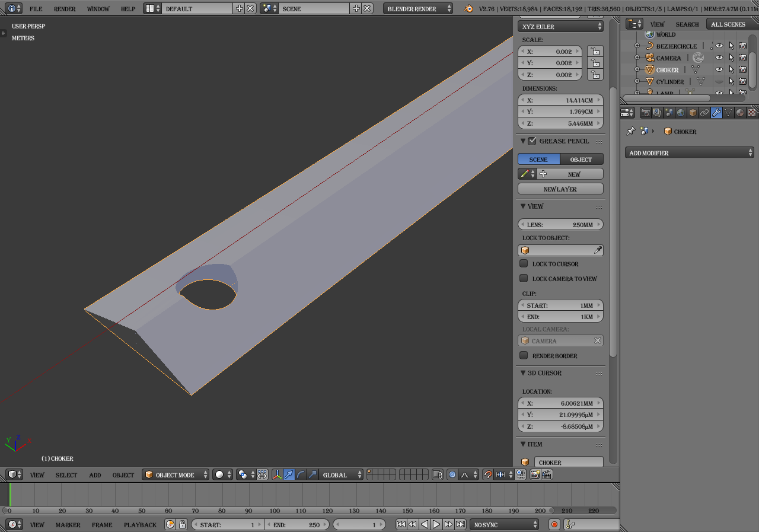Open the Blender Render engine dropdown
This screenshot has height=532, width=759.
tap(418, 9)
